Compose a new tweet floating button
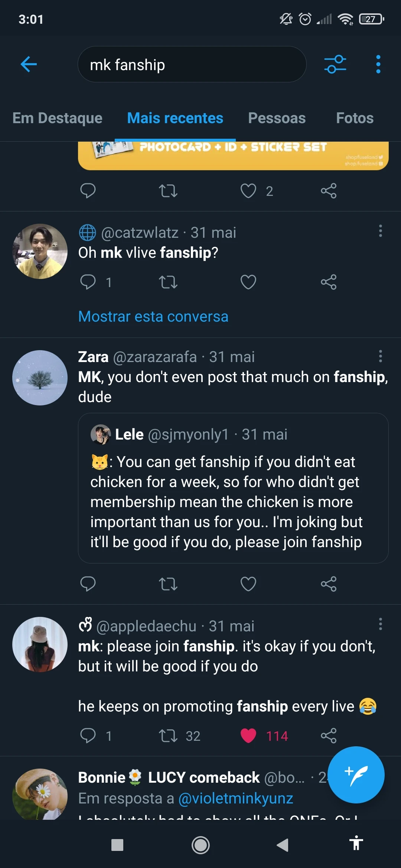Viewport: 401px width, 868px height. (356, 775)
